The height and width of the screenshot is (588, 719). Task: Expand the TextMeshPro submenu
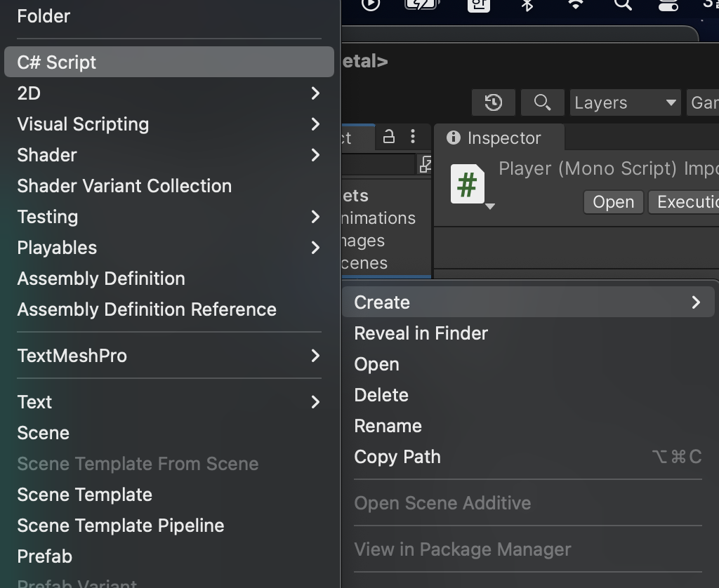click(169, 356)
